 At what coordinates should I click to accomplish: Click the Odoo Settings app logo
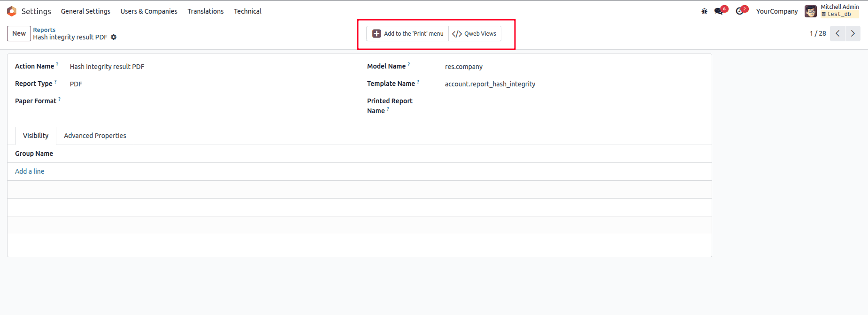tap(12, 11)
